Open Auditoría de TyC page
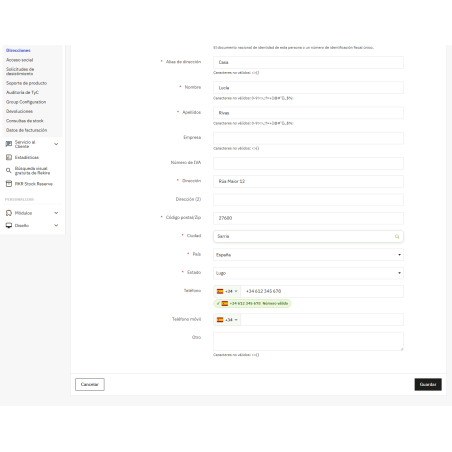The width and height of the screenshot is (452, 452). [x=22, y=92]
